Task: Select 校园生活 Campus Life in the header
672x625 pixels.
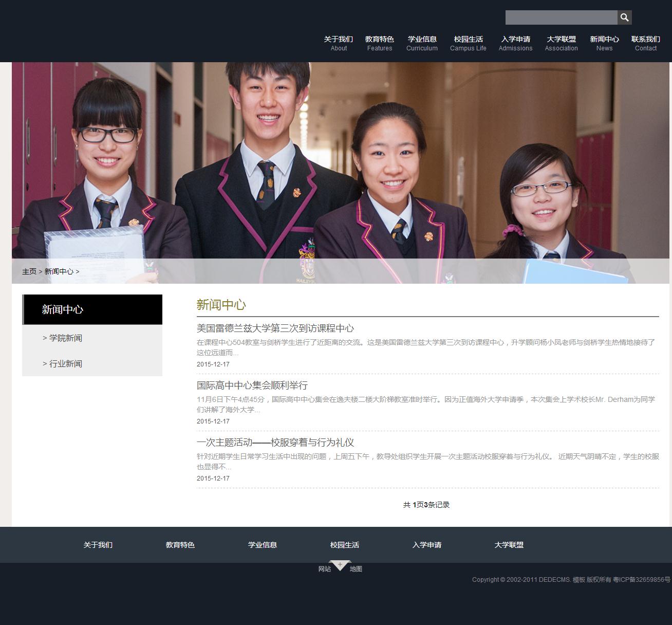Action: pos(468,43)
